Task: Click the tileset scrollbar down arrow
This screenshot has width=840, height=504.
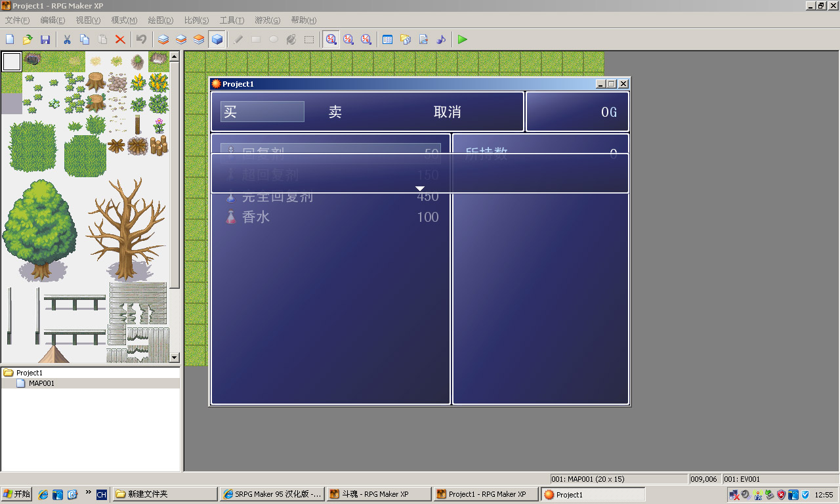Action: [x=175, y=358]
